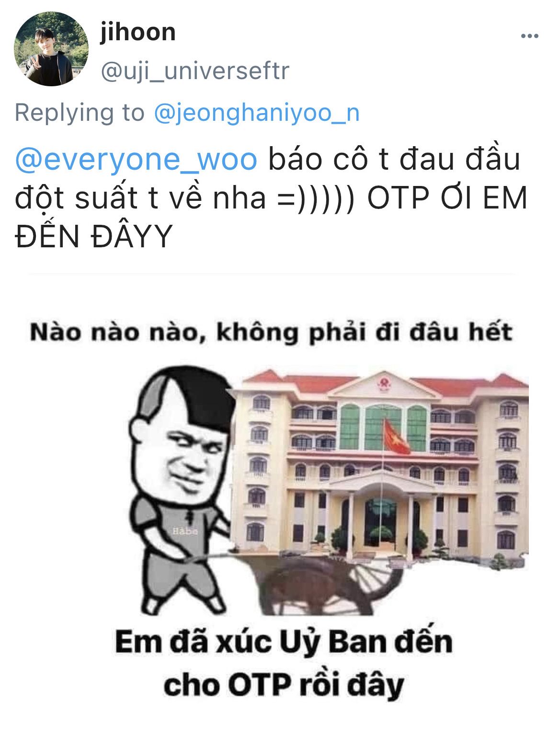The image size is (560, 729).
Task: Tap jihoon's profile avatar picture
Action: click(51, 49)
